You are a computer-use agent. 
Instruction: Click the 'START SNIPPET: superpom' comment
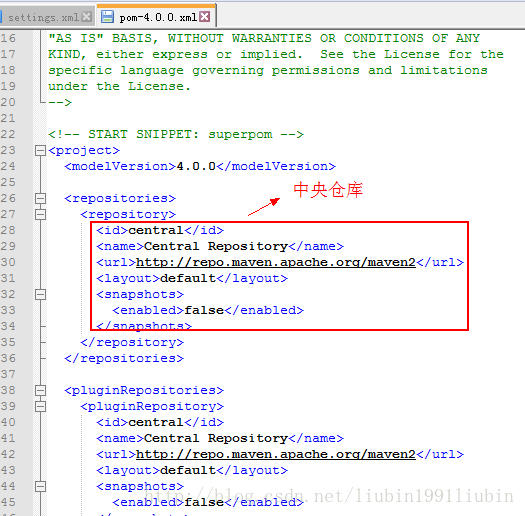[x=176, y=135]
